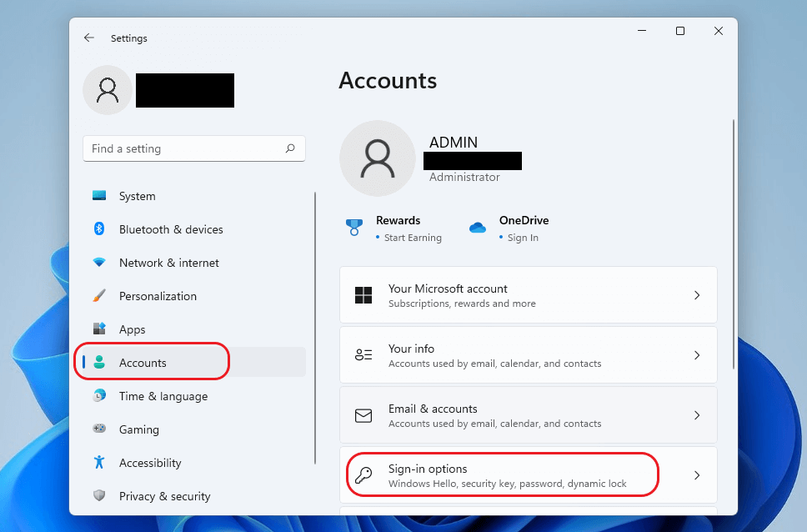The width and height of the screenshot is (807, 532).
Task: Click the Privacy & security shield icon
Action: (101, 496)
